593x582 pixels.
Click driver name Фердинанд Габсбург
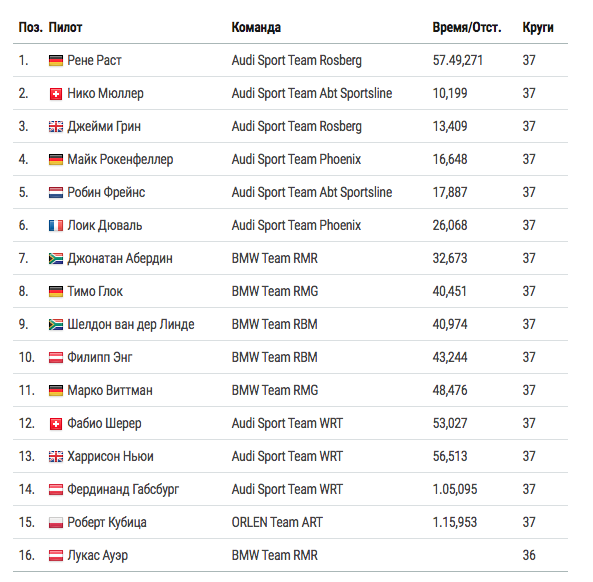pyautogui.click(x=123, y=489)
